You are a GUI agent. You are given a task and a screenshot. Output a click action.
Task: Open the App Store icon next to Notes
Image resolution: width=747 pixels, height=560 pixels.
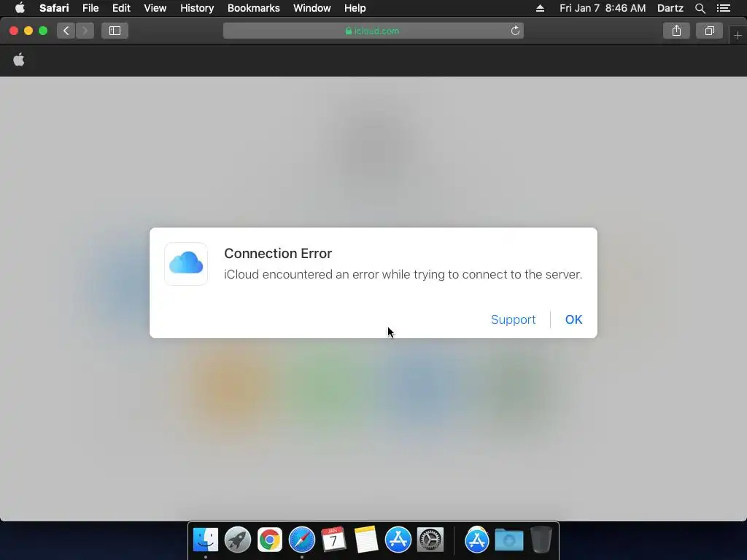tap(398, 540)
